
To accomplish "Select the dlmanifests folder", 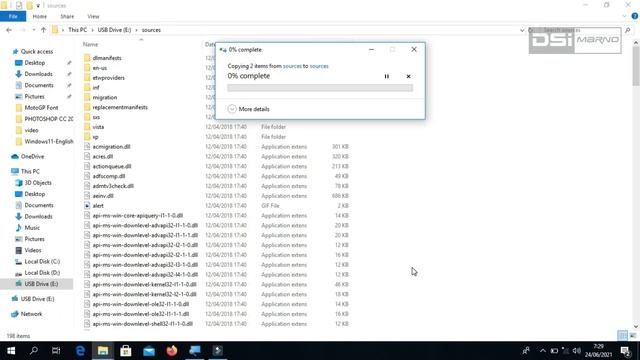I will click(x=107, y=58).
